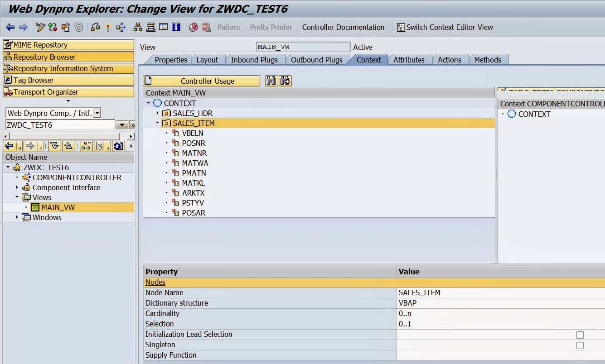This screenshot has height=364, width=605.
Task: Click Switch Context Editor View button
Action: tap(445, 27)
